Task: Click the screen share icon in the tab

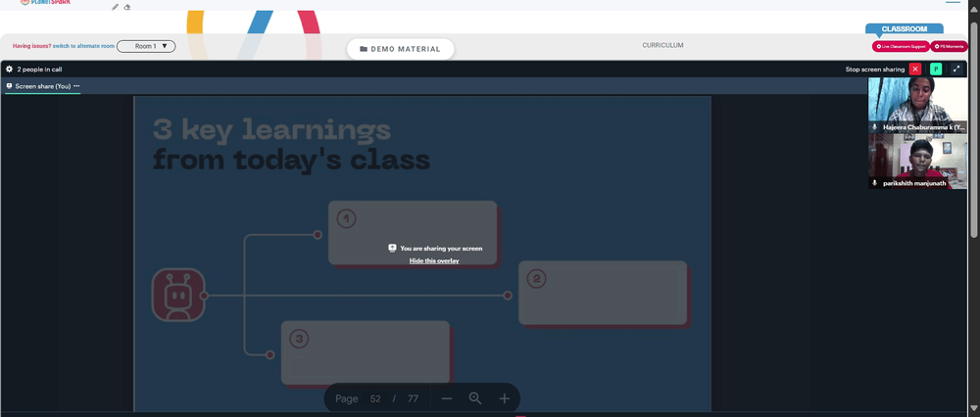Action: click(10, 86)
